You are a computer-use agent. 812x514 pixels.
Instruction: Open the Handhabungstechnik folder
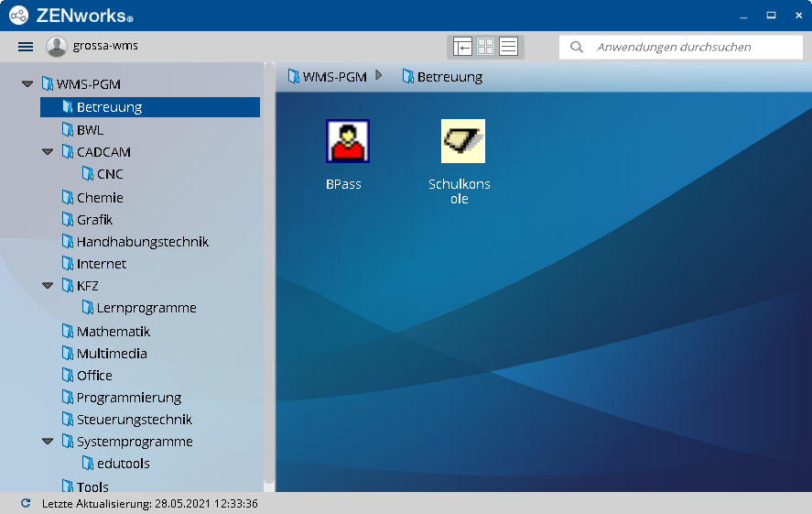click(x=135, y=242)
